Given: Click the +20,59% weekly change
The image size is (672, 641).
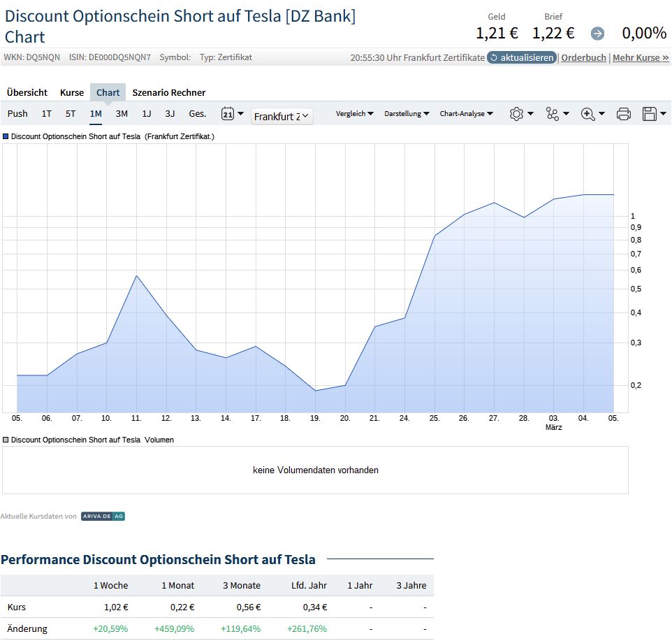Looking at the screenshot, I should pyautogui.click(x=110, y=629).
